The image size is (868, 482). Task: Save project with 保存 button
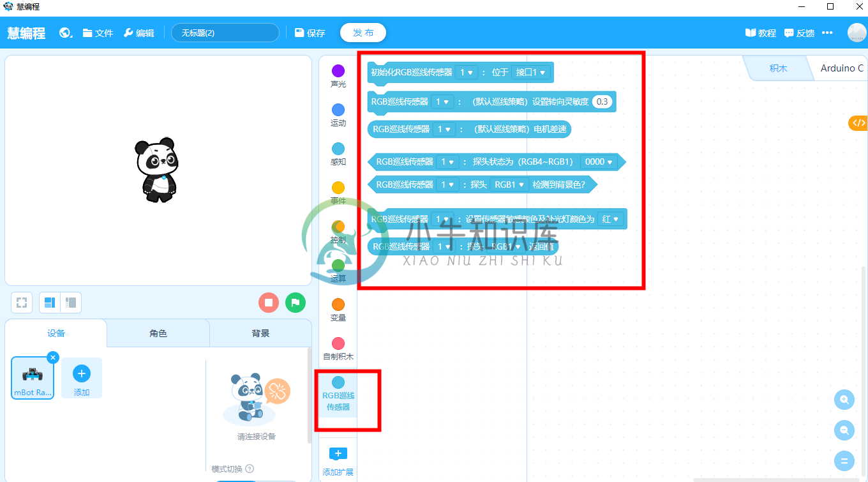pyautogui.click(x=310, y=33)
